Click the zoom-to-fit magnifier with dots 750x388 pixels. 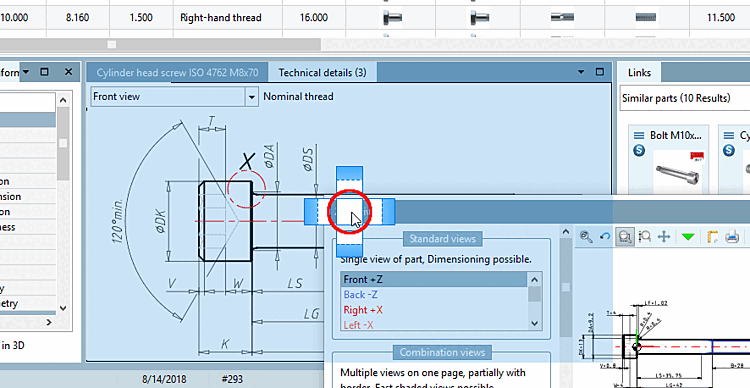[x=645, y=236]
